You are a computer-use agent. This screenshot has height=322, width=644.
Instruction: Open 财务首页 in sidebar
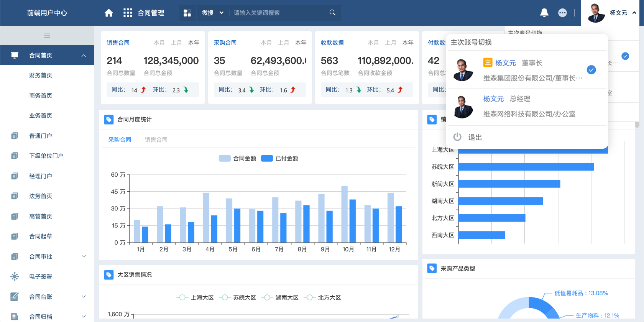41,75
